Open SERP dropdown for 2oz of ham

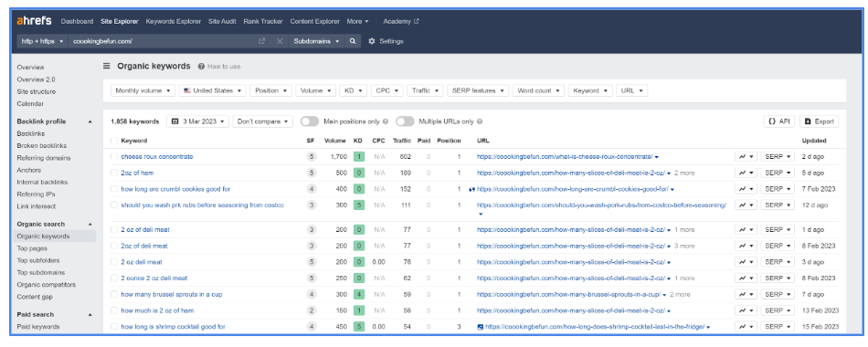click(x=778, y=173)
